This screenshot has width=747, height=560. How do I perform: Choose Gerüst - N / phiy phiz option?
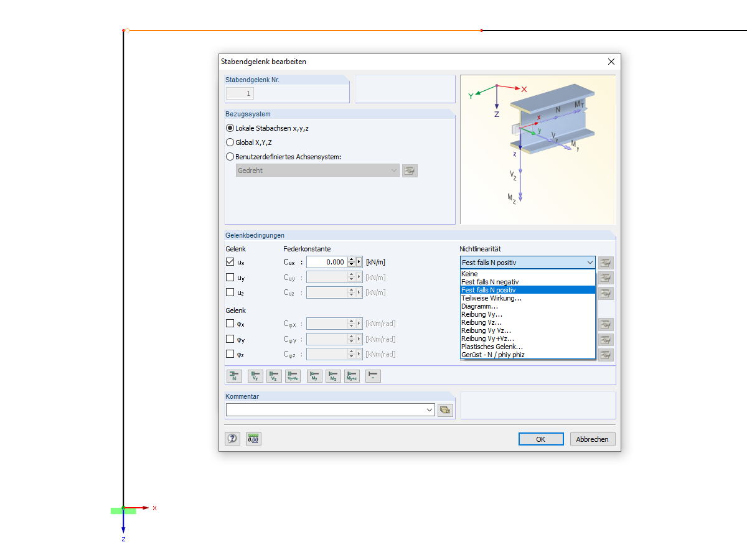point(528,355)
